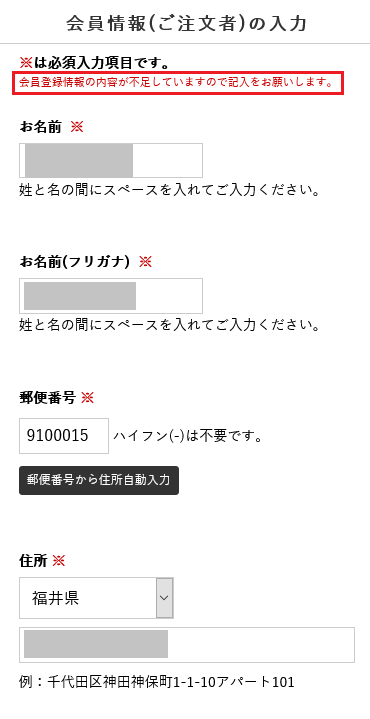Viewport: 370px width, 719px height.
Task: Click the お名前(フリガナ) field label
Action: (75, 262)
